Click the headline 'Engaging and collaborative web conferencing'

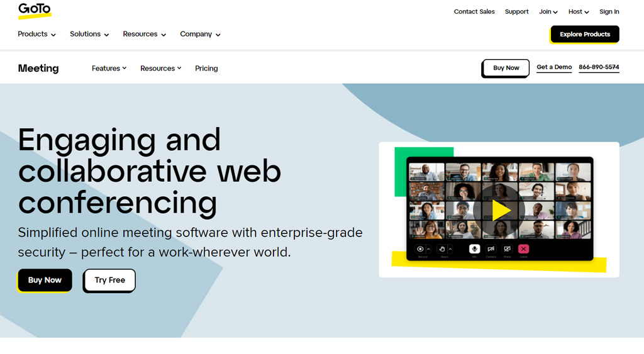pos(150,171)
